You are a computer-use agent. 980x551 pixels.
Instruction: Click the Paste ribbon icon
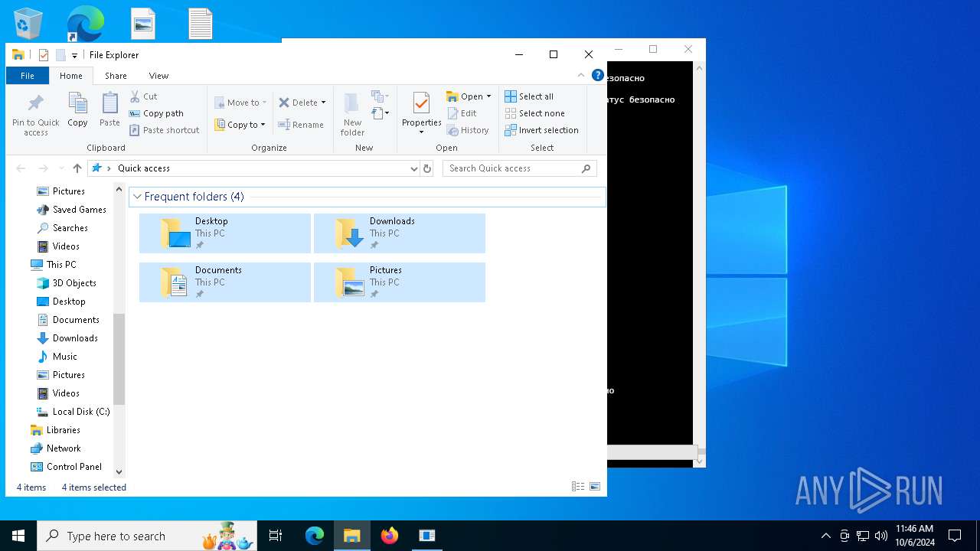tap(109, 103)
